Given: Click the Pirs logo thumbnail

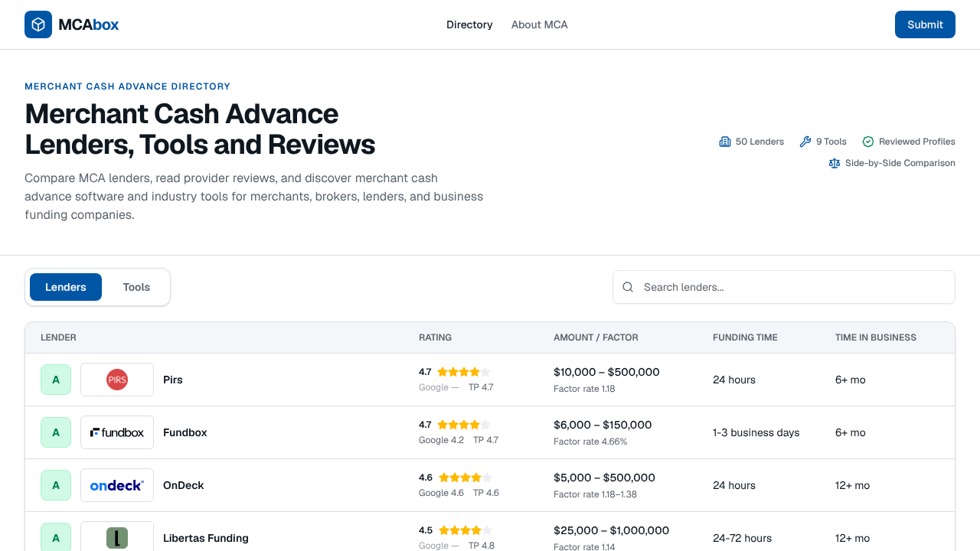Looking at the screenshot, I should (x=117, y=380).
